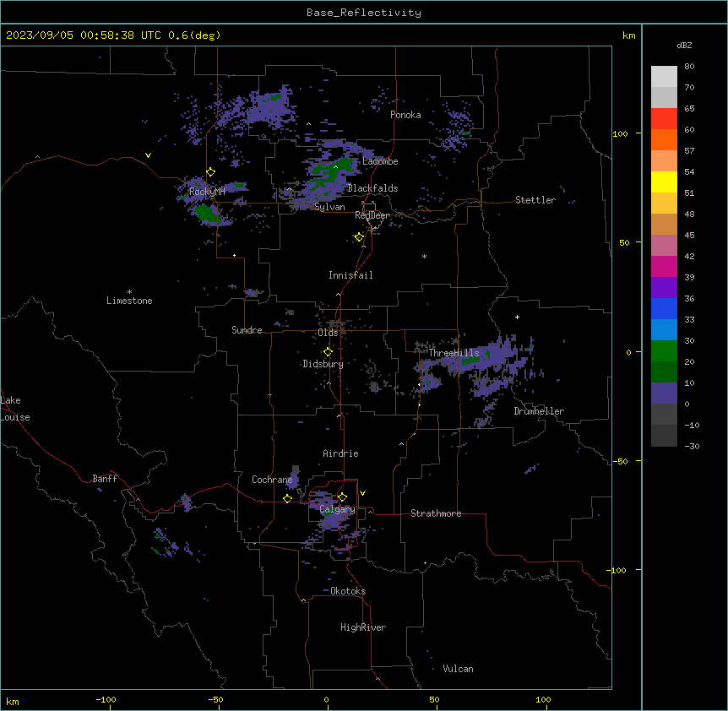728x711 pixels.
Task: Select the yellow diamond marker east of Cochrane
Action: pyautogui.click(x=287, y=498)
